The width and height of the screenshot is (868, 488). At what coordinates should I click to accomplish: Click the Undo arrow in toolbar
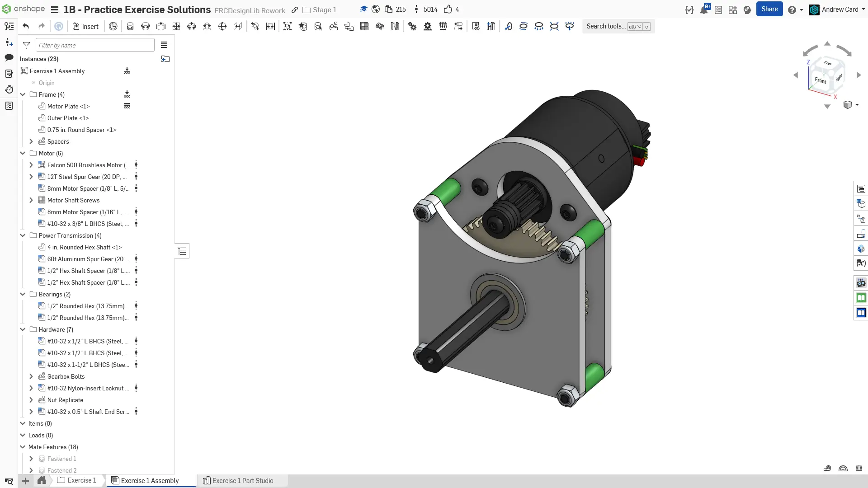click(x=26, y=26)
